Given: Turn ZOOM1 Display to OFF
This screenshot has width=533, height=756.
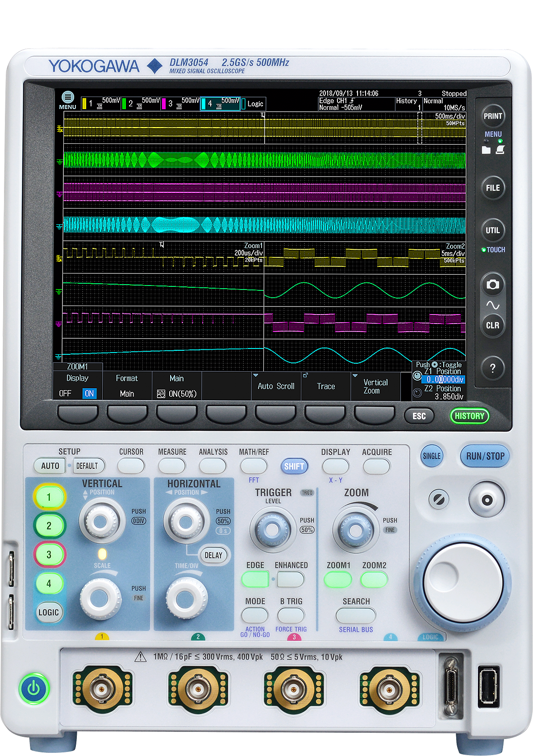Looking at the screenshot, I should click(x=65, y=394).
